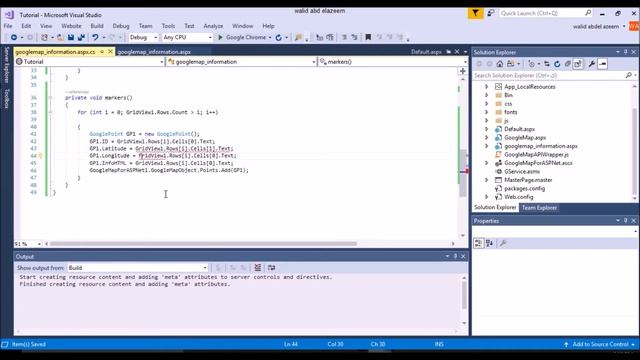Click the notifications flag icon
Viewport: 640px width, 360px height.
coord(476,13)
